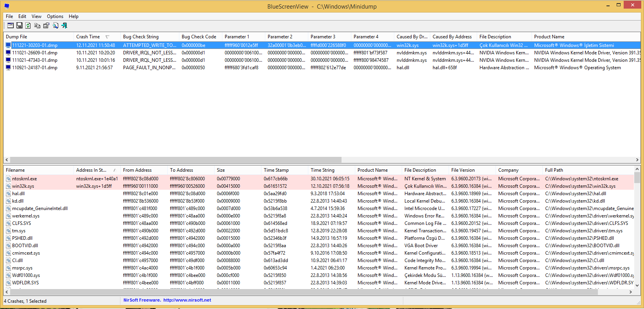Click the 0x000000be bug check code cell
The height and width of the screenshot is (309, 644).
point(193,45)
